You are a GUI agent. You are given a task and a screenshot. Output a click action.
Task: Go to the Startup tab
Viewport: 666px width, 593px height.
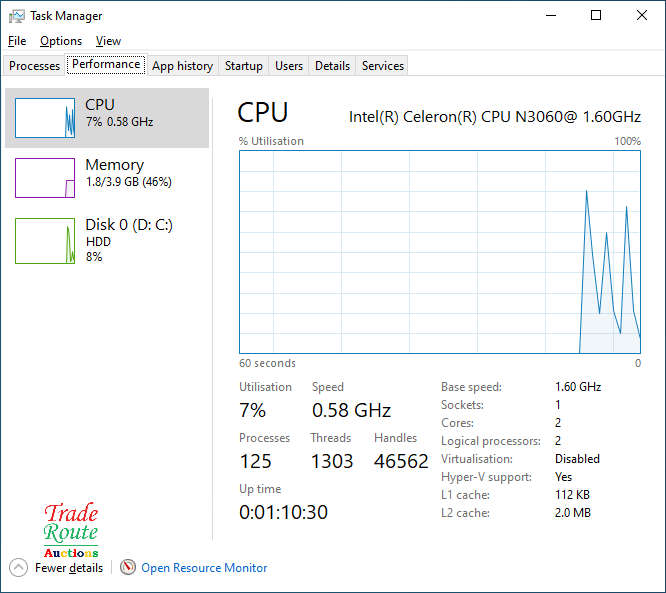[243, 66]
